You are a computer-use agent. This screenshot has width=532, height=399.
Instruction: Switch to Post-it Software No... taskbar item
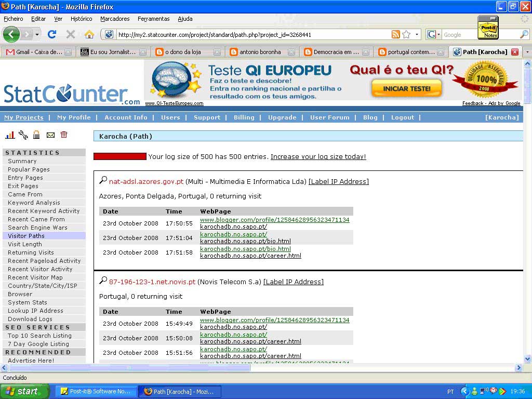[96, 392]
